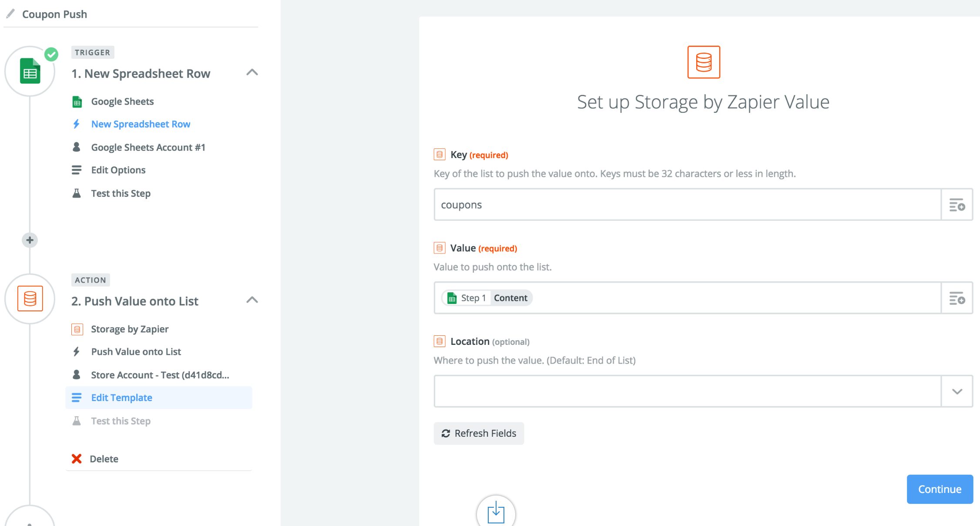The image size is (980, 526).
Task: Click the Storage by Zapier action circle icon
Action: (x=30, y=299)
